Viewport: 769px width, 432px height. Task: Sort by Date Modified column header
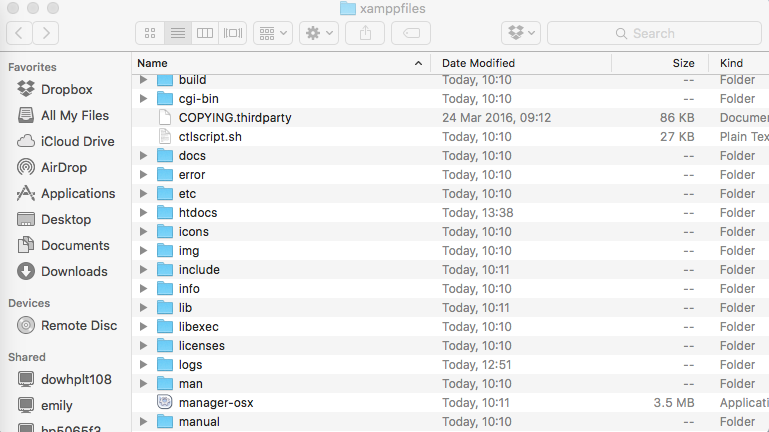point(521,63)
